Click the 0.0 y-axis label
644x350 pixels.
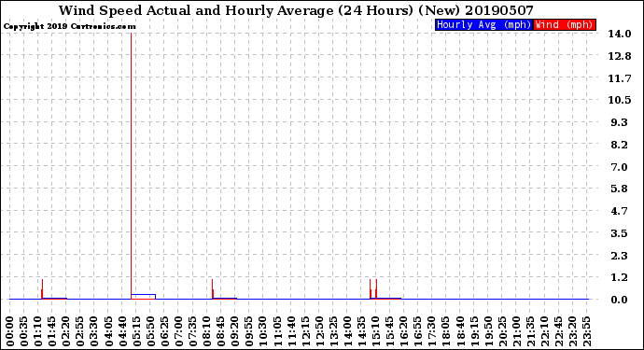tap(620, 300)
